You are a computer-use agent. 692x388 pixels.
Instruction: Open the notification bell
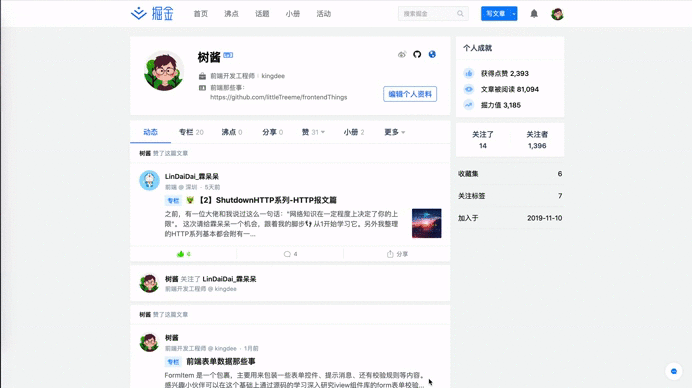click(x=534, y=14)
